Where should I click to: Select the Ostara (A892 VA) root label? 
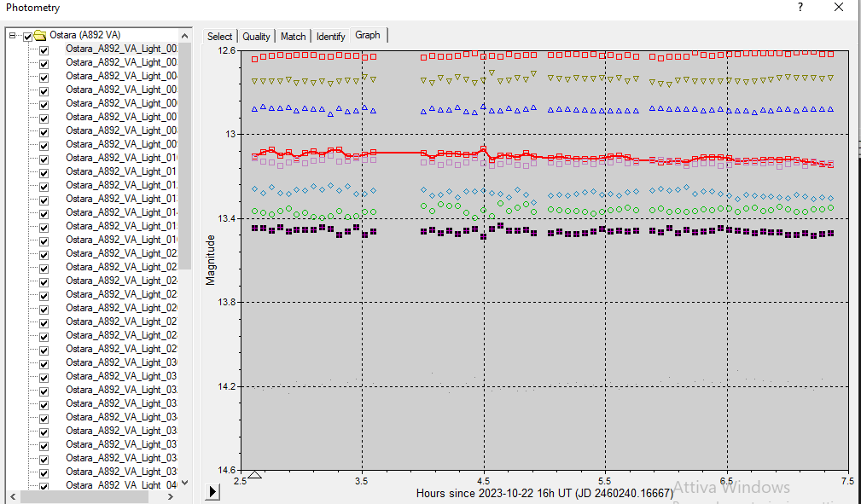click(x=84, y=35)
